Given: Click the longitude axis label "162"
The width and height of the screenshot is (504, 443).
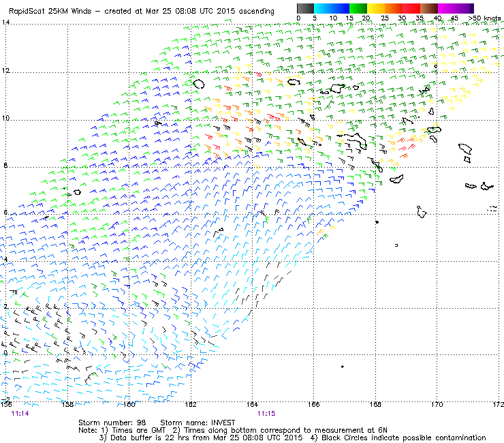Looking at the screenshot, I should pos(191,404).
